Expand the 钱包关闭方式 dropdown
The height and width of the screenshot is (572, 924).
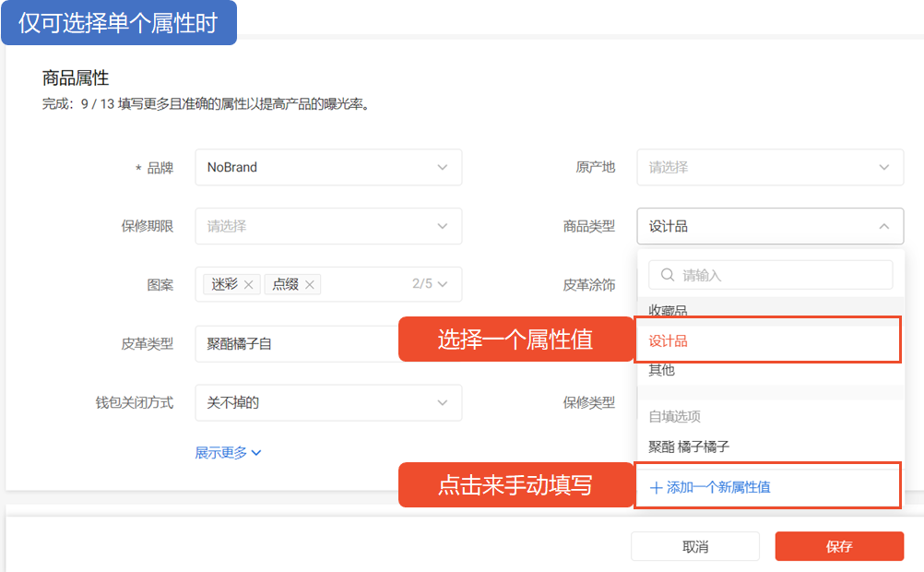pos(442,402)
